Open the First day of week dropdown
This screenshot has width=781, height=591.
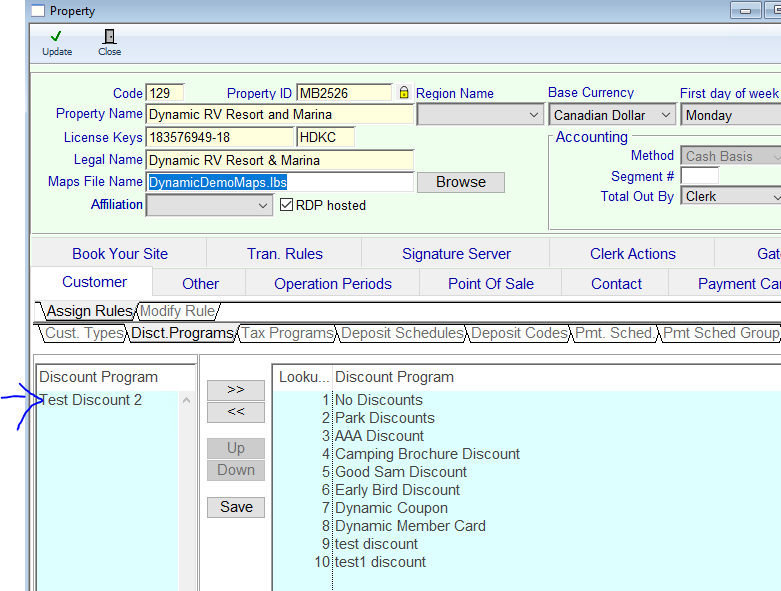coord(731,115)
